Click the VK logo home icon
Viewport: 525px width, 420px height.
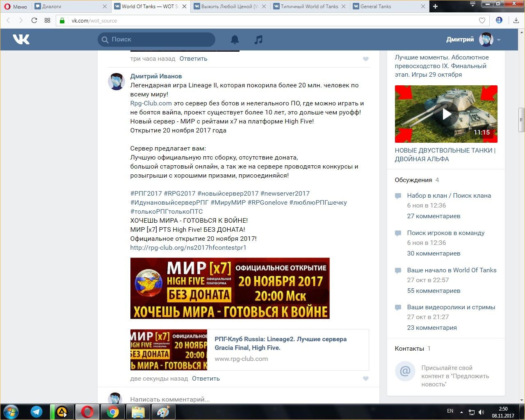point(21,39)
